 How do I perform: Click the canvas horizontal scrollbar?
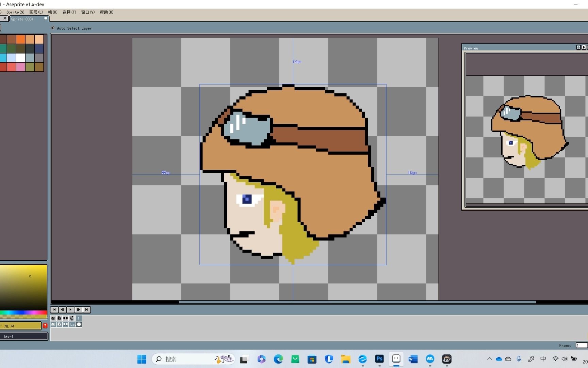357,302
